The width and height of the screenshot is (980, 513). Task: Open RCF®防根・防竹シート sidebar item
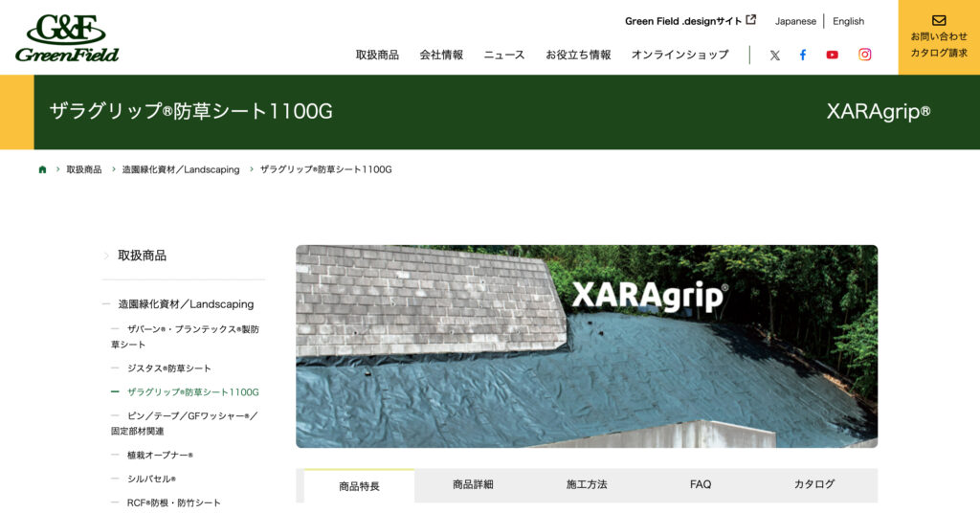[174, 503]
